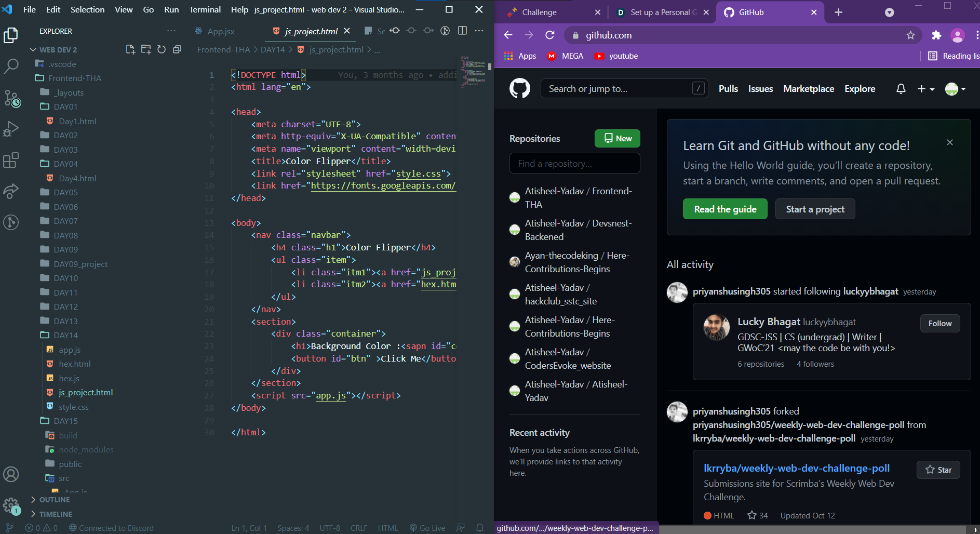This screenshot has width=980, height=534.
Task: Open Chrome profile avatar in toolbar
Action: (x=957, y=35)
